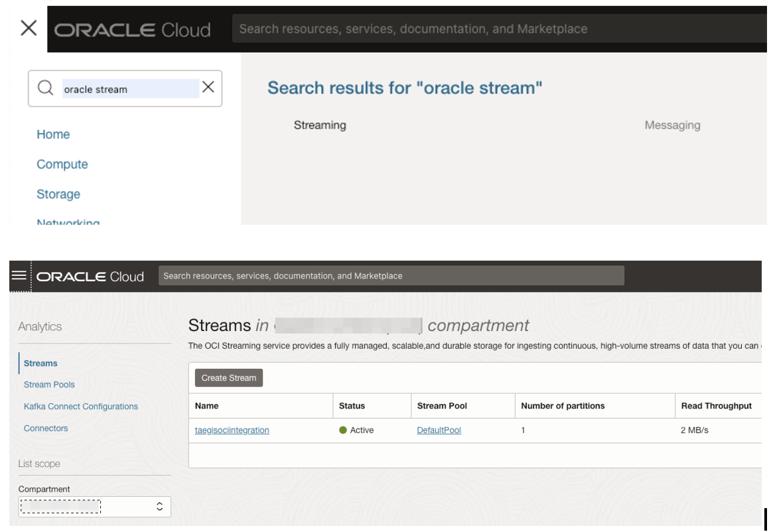Click the Analytics sidebar heading
Image resolution: width=771 pixels, height=532 pixels.
pyautogui.click(x=40, y=326)
